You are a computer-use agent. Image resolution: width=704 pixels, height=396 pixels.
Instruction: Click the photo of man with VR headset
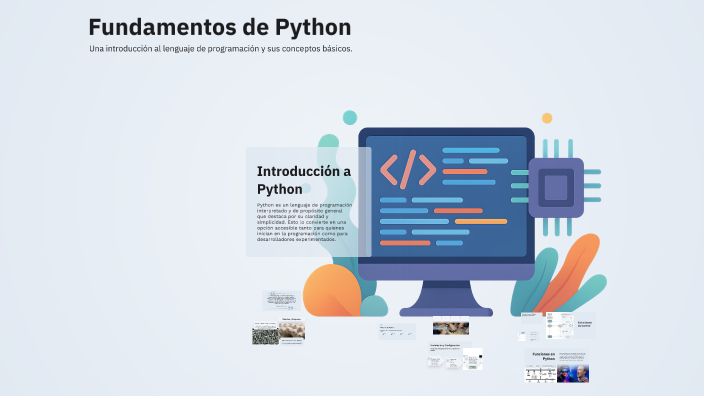[x=573, y=374]
